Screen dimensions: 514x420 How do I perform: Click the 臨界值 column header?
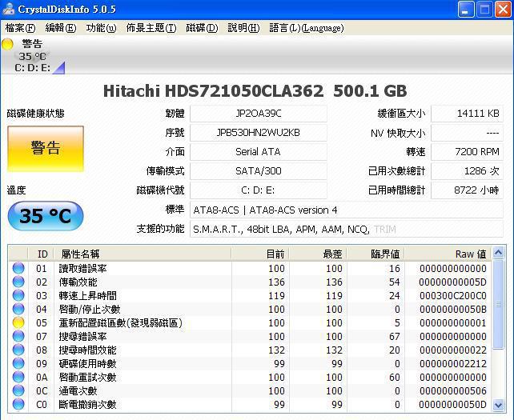tap(375, 254)
